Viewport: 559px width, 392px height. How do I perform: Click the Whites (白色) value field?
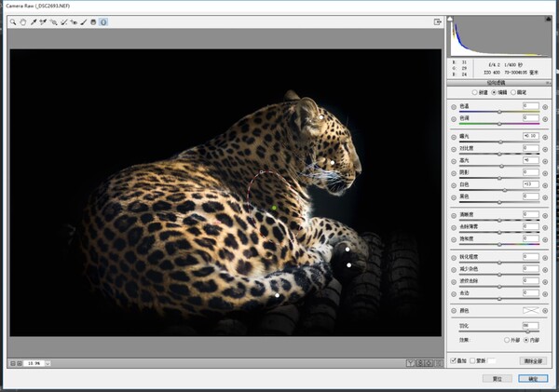pyautogui.click(x=531, y=183)
